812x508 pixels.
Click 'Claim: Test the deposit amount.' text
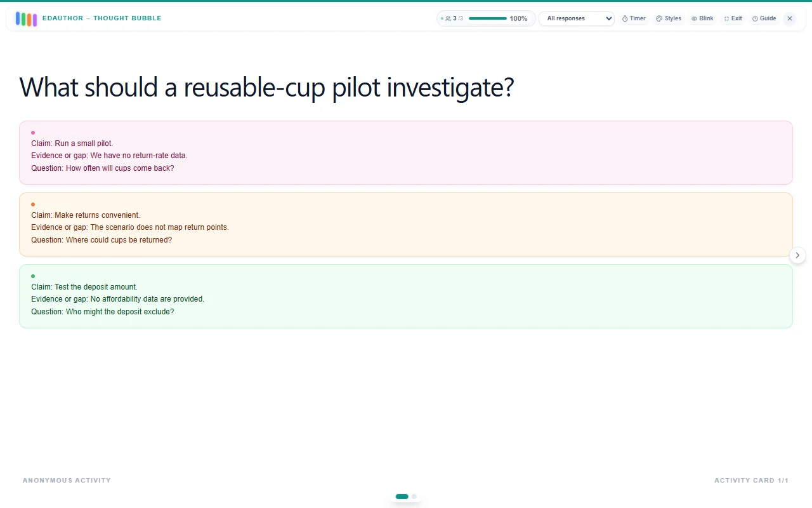tap(84, 287)
